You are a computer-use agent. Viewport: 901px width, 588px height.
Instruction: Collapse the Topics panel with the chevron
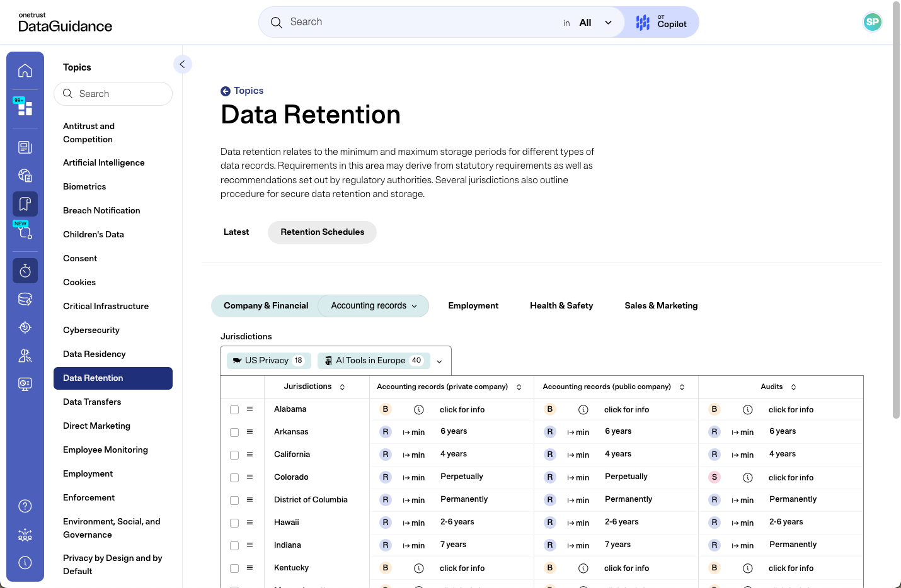point(182,64)
